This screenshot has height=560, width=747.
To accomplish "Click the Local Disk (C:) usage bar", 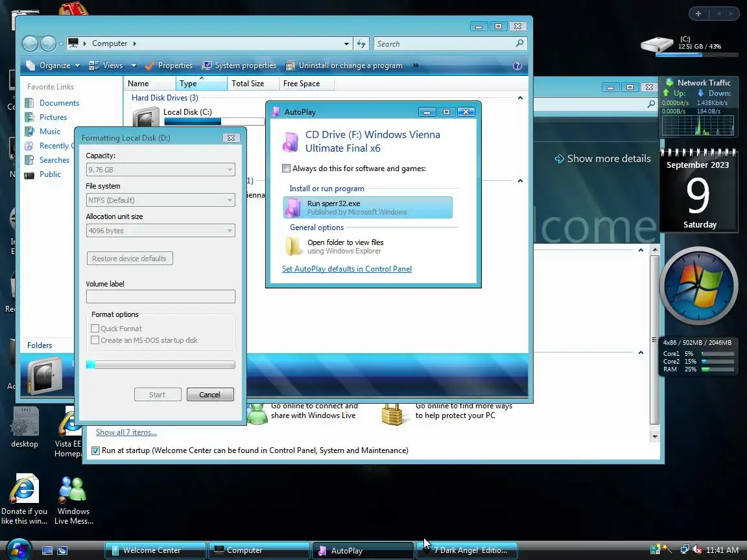I will point(214,121).
